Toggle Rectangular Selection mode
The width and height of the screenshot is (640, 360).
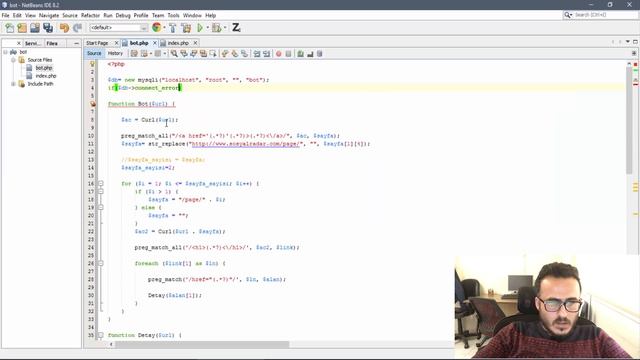pyautogui.click(x=213, y=53)
